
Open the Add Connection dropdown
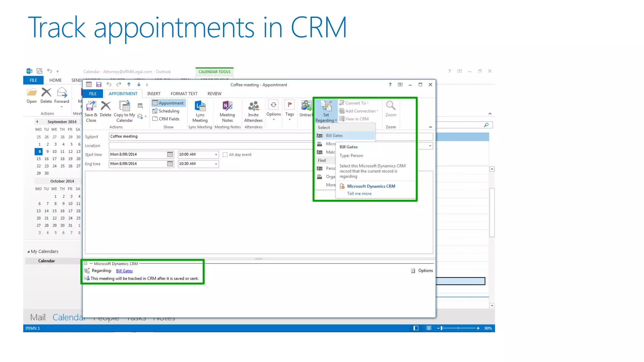click(x=358, y=111)
